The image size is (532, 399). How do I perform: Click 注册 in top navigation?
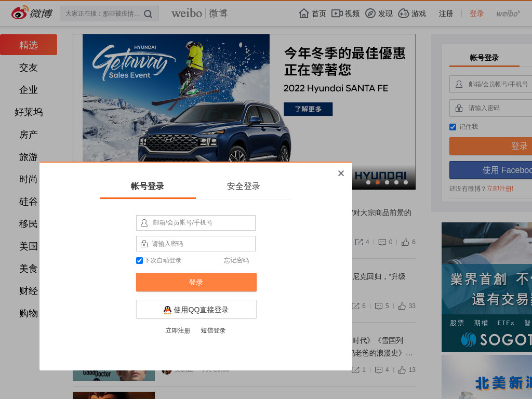point(446,14)
